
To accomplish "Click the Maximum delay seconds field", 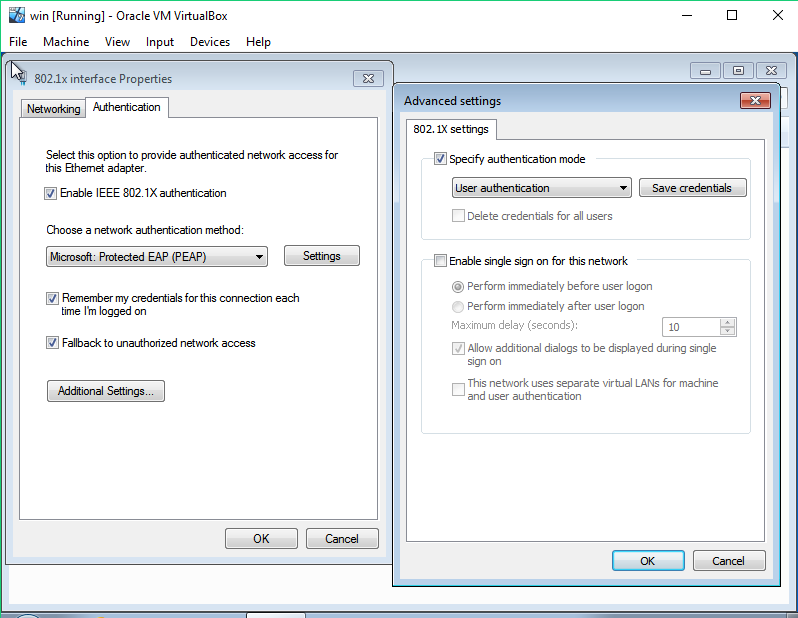I will 691,327.
